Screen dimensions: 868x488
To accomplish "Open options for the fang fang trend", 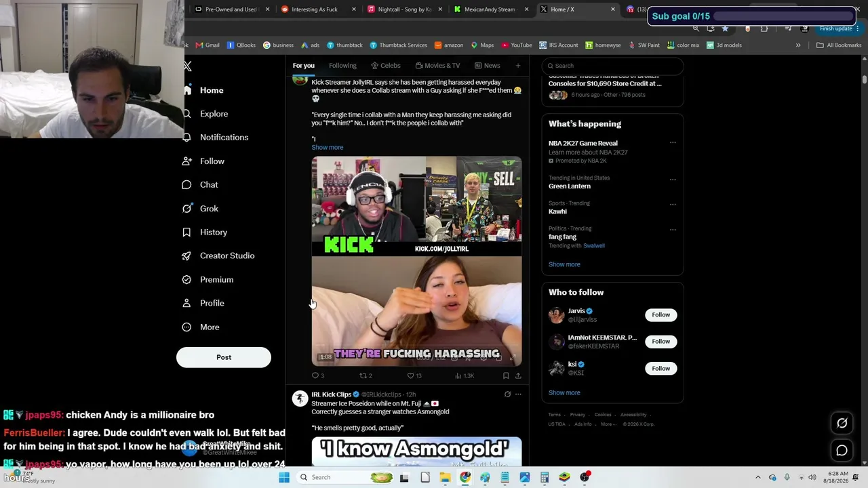I will 673,230.
